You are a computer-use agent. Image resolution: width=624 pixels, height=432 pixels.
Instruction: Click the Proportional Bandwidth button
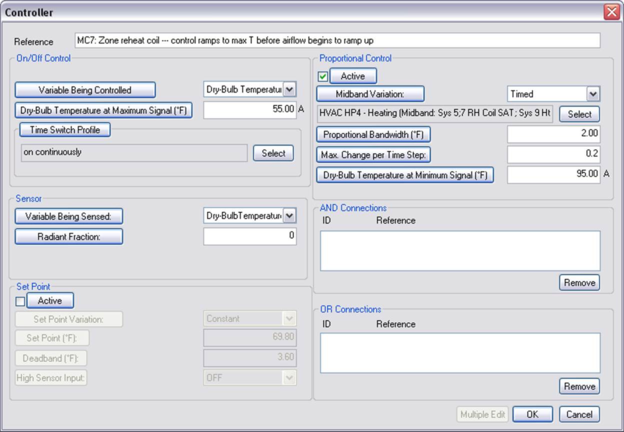pyautogui.click(x=373, y=134)
